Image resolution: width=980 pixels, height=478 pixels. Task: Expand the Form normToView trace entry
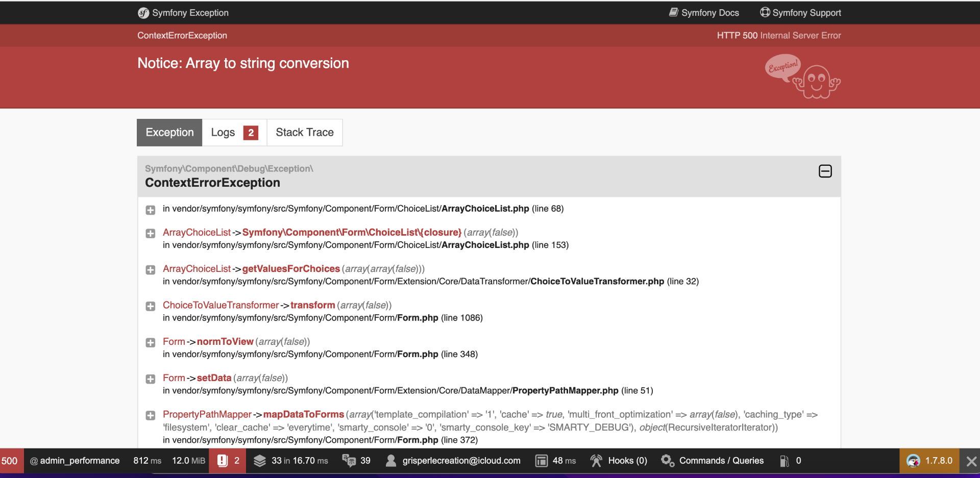(x=151, y=342)
